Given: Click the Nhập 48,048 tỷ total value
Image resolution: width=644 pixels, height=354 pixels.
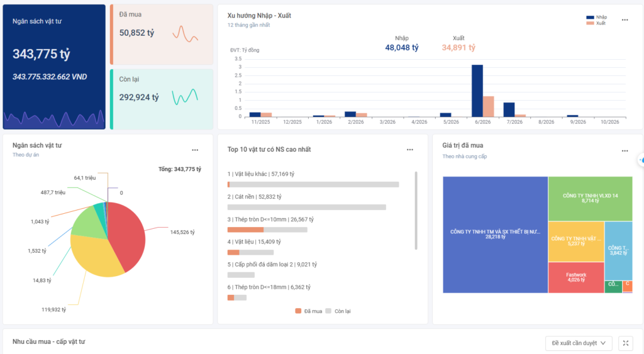Looking at the screenshot, I should (x=401, y=48).
